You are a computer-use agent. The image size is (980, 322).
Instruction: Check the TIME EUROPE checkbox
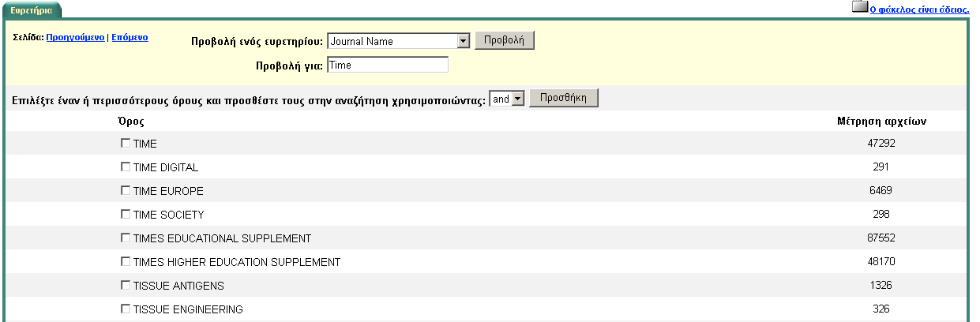click(125, 191)
